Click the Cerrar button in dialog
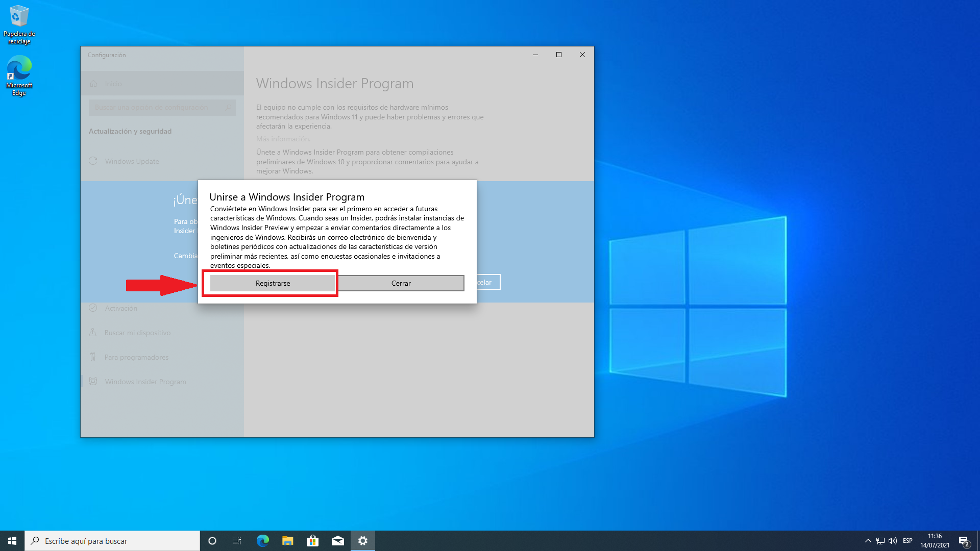This screenshot has height=551, width=980. pos(401,283)
